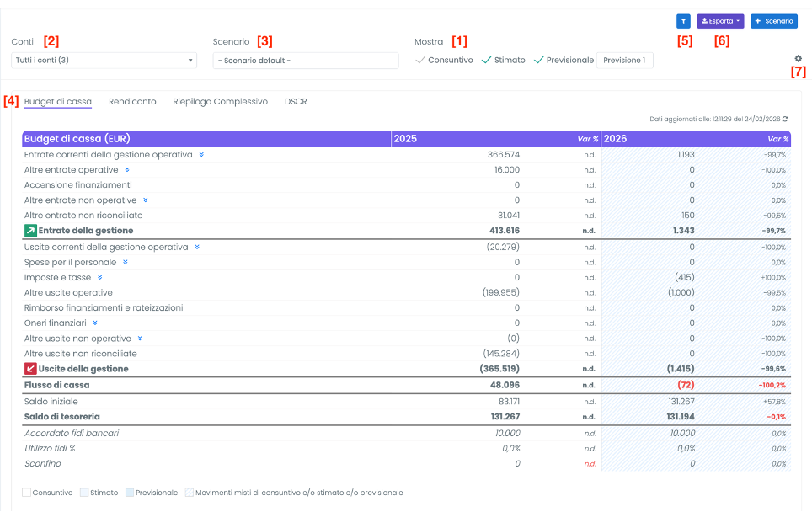This screenshot has width=812, height=512.
Task: Toggle the Consuntivo display option
Action: tap(444, 60)
